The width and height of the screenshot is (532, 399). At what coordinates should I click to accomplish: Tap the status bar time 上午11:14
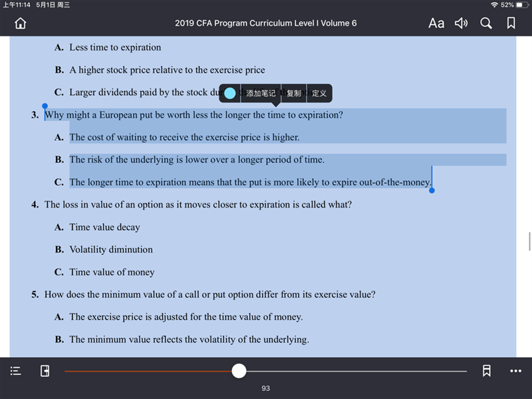[x=17, y=5]
